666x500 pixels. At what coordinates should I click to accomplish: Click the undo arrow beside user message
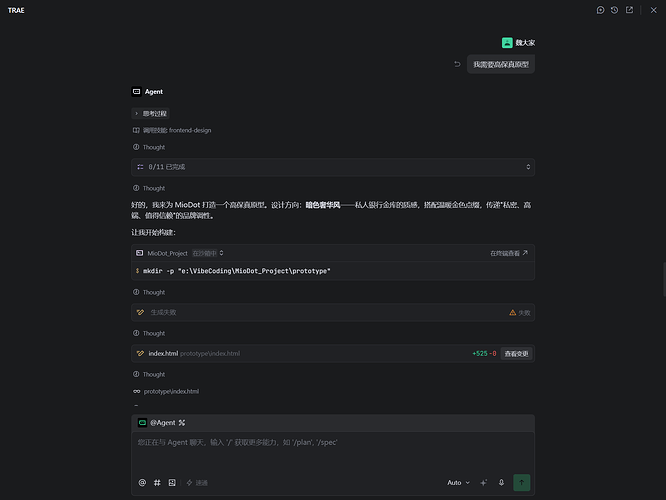point(457,64)
